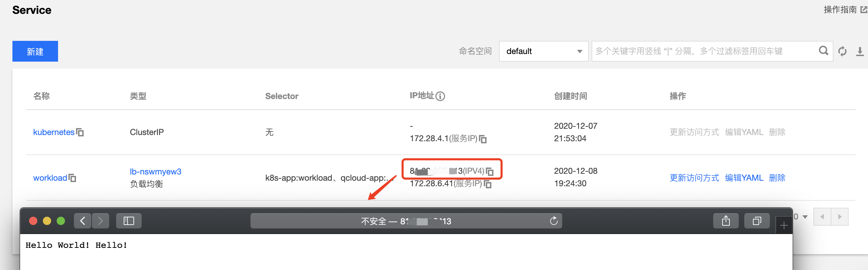Open the lb-nswmyew3 load balancer link
Screen dimensions: 868x270
click(x=155, y=172)
